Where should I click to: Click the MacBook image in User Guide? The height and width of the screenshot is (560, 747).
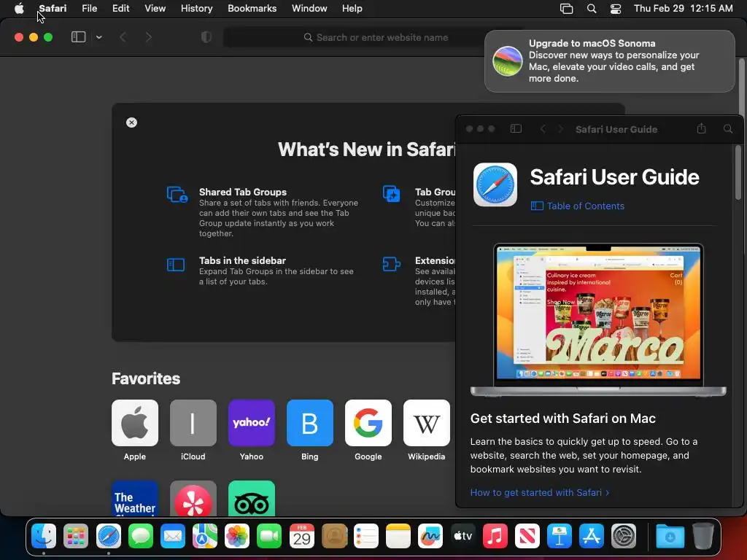[x=598, y=319]
